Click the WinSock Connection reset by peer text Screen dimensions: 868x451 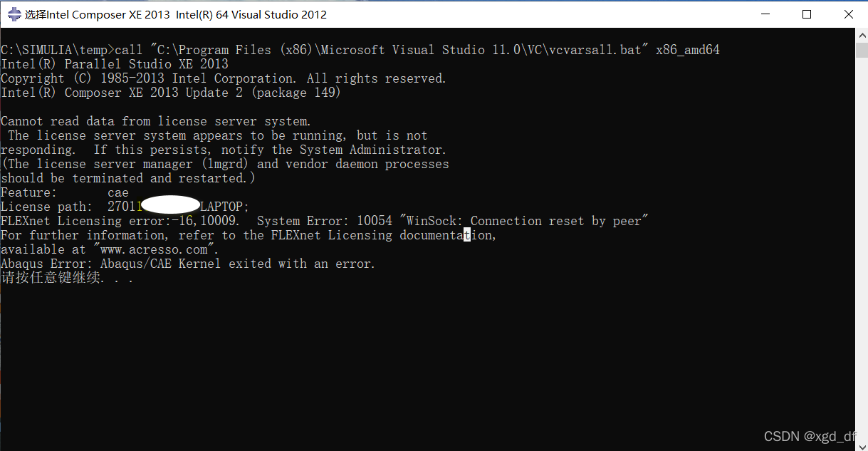[x=524, y=221]
